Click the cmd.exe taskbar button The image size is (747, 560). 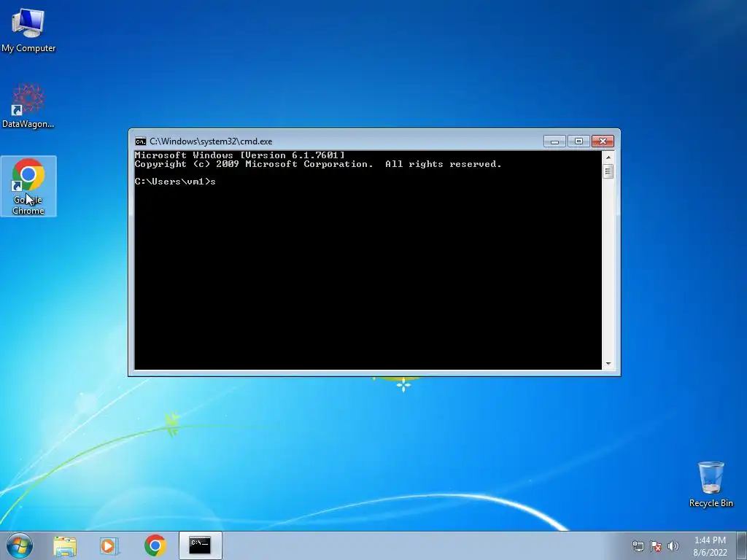pyautogui.click(x=200, y=545)
